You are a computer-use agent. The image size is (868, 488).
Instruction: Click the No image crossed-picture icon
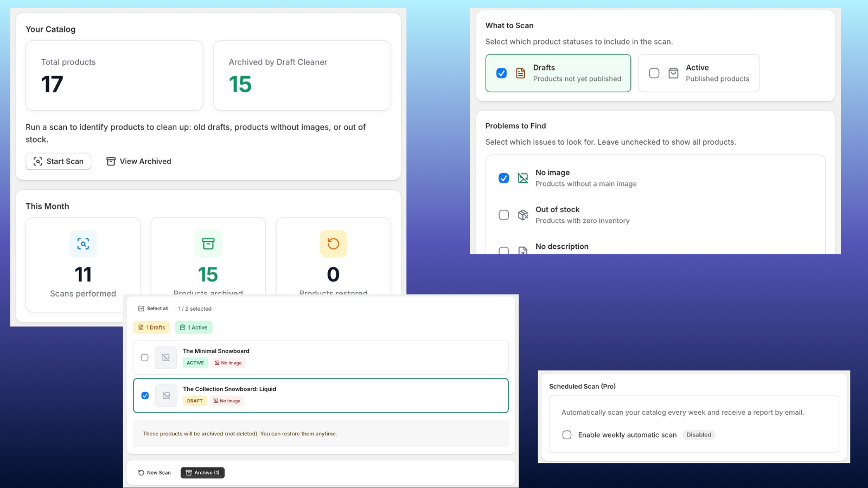pyautogui.click(x=523, y=178)
